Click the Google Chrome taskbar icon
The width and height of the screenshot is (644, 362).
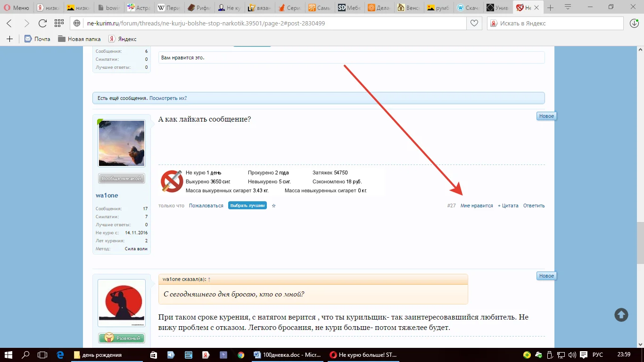pyautogui.click(x=241, y=354)
